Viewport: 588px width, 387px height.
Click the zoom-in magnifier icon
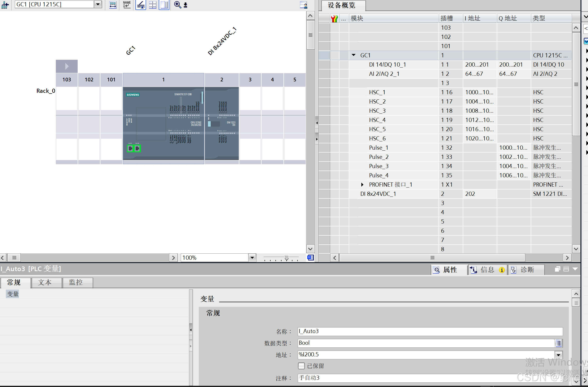coord(177,5)
